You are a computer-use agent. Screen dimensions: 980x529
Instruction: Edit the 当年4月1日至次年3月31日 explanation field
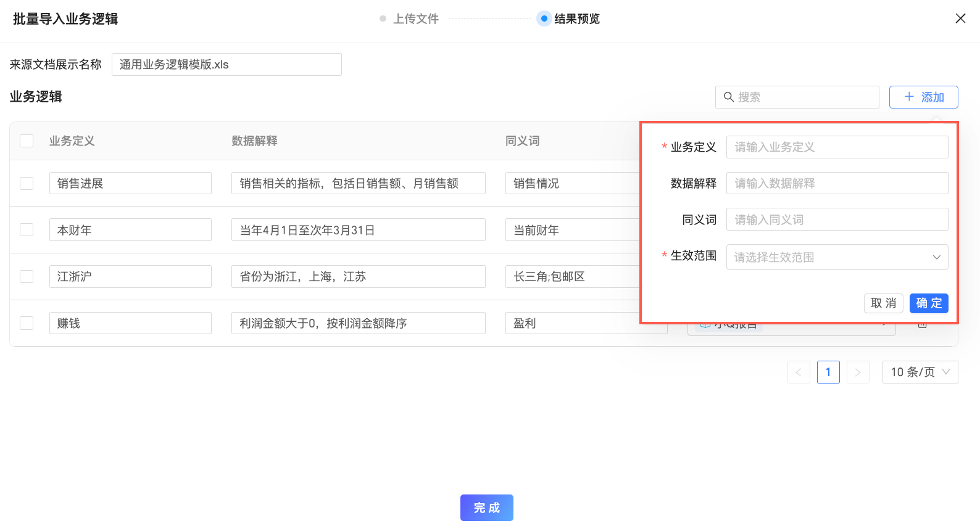click(359, 229)
